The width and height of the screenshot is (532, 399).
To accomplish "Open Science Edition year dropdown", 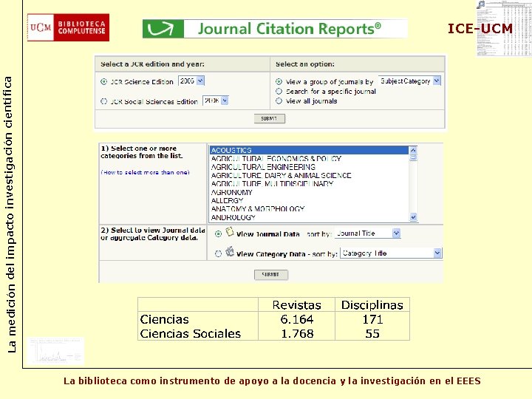I will (x=191, y=81).
